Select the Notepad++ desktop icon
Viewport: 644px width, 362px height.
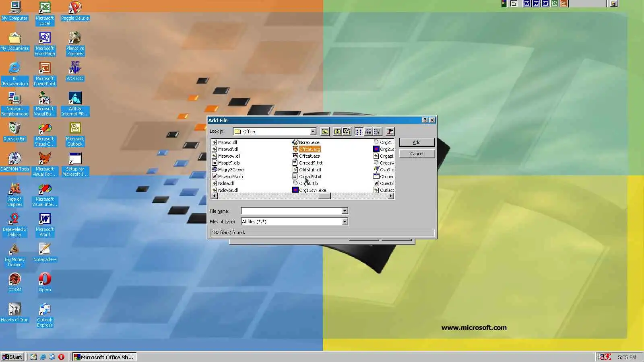(x=45, y=253)
